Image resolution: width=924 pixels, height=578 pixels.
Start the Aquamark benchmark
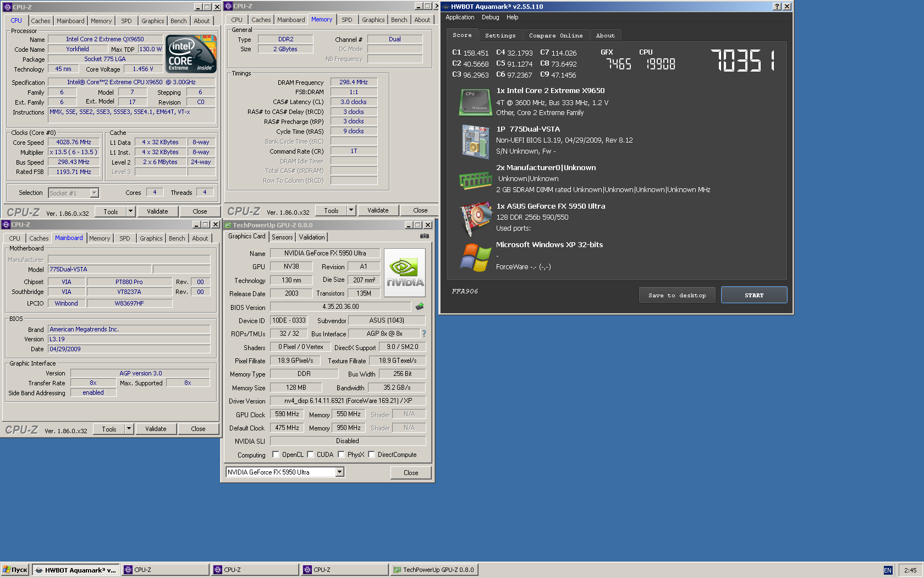pos(754,295)
